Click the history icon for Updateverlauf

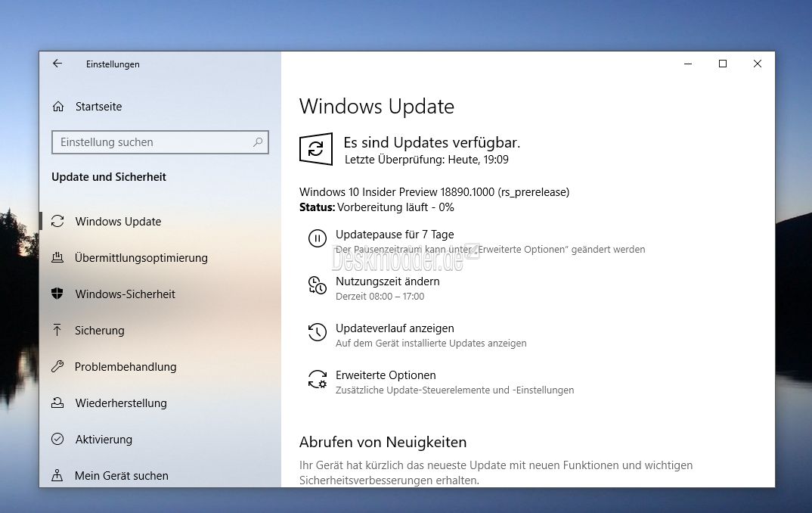coord(318,332)
